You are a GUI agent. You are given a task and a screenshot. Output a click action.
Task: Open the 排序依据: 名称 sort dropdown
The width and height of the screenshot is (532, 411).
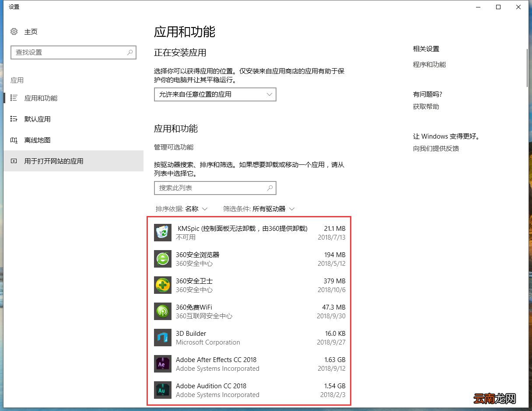coord(182,209)
